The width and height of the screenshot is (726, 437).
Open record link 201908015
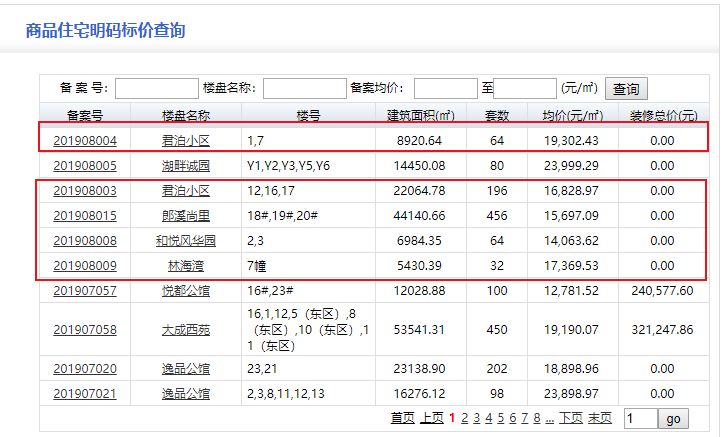(85, 215)
